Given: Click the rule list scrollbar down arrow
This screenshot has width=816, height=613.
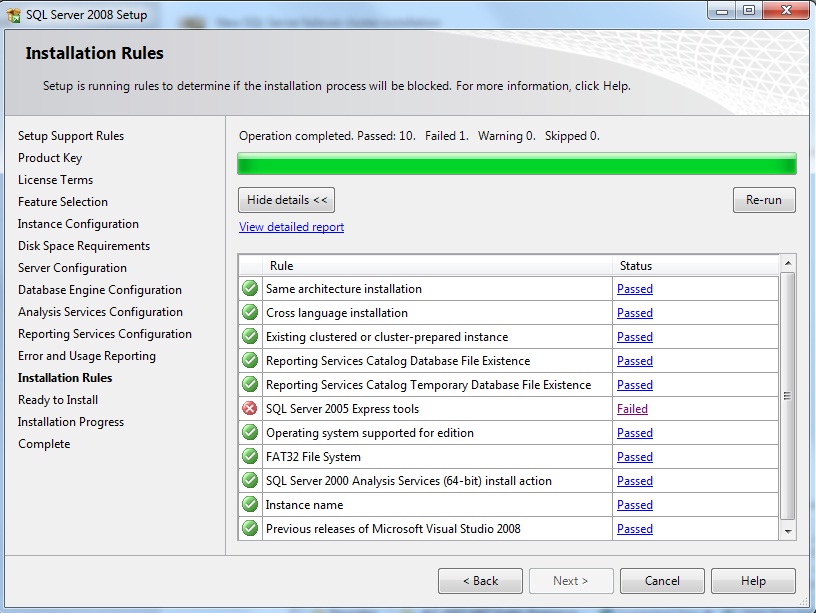Looking at the screenshot, I should coord(788,531).
